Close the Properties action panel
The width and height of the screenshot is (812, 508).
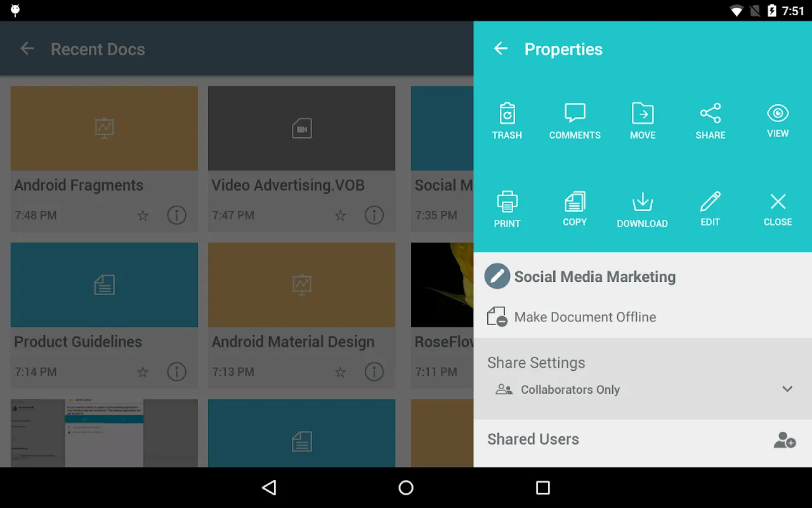[778, 203]
